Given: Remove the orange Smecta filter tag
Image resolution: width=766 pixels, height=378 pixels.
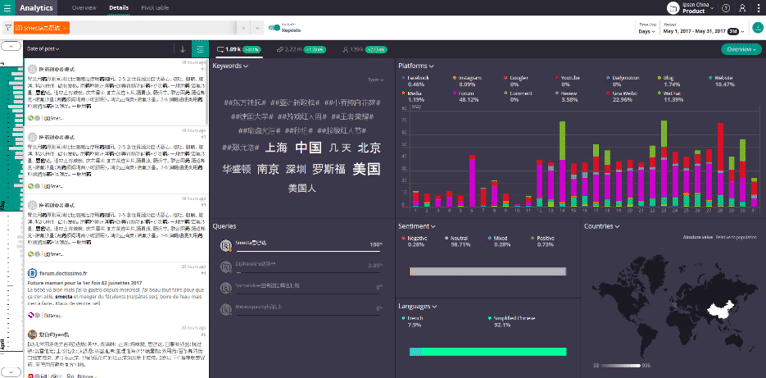Looking at the screenshot, I should 65,28.
